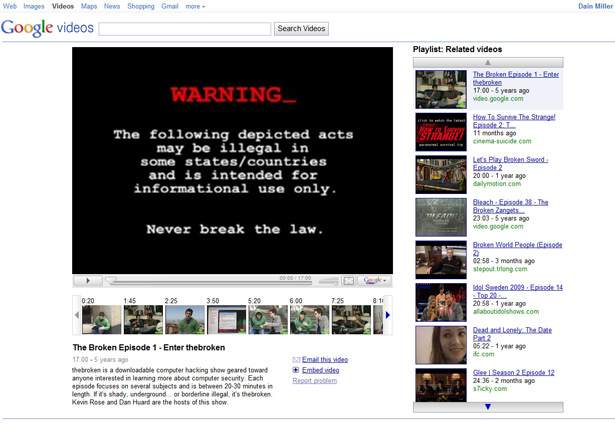The height and width of the screenshot is (424, 615).
Task: Adjust the player volume slider
Action: point(328,281)
